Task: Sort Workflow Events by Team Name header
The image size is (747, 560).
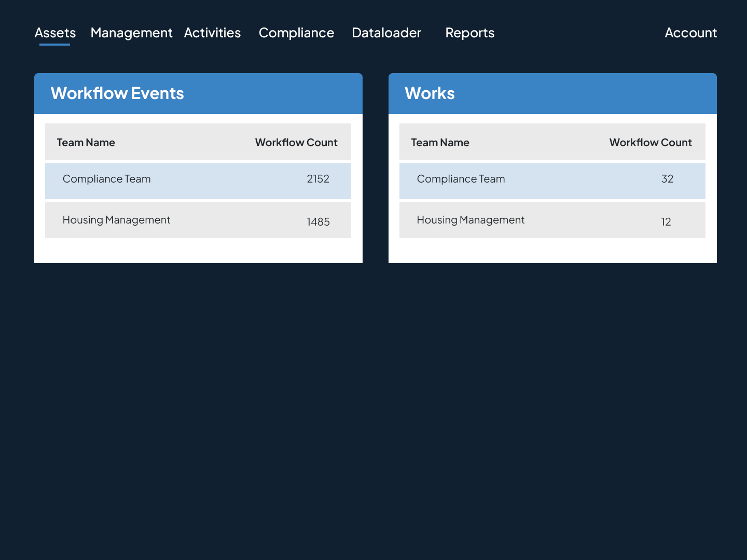Action: [x=86, y=143]
